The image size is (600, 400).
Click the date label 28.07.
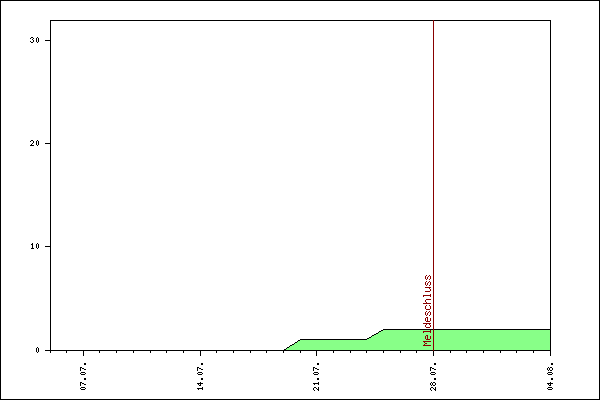tap(433, 376)
